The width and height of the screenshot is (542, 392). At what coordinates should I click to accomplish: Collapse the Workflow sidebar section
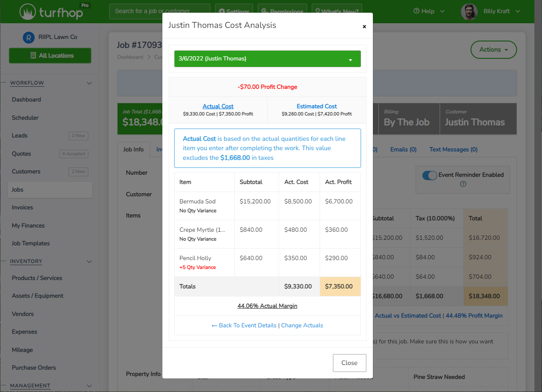(x=89, y=83)
